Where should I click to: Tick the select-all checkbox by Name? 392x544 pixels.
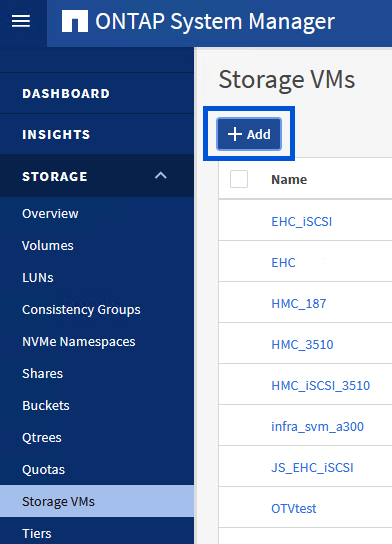pos(239,179)
